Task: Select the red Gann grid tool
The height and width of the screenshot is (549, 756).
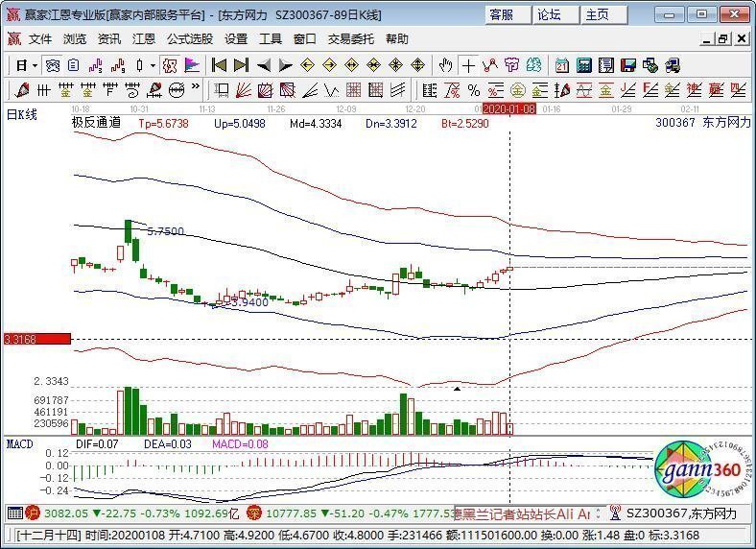Action: 353,90
